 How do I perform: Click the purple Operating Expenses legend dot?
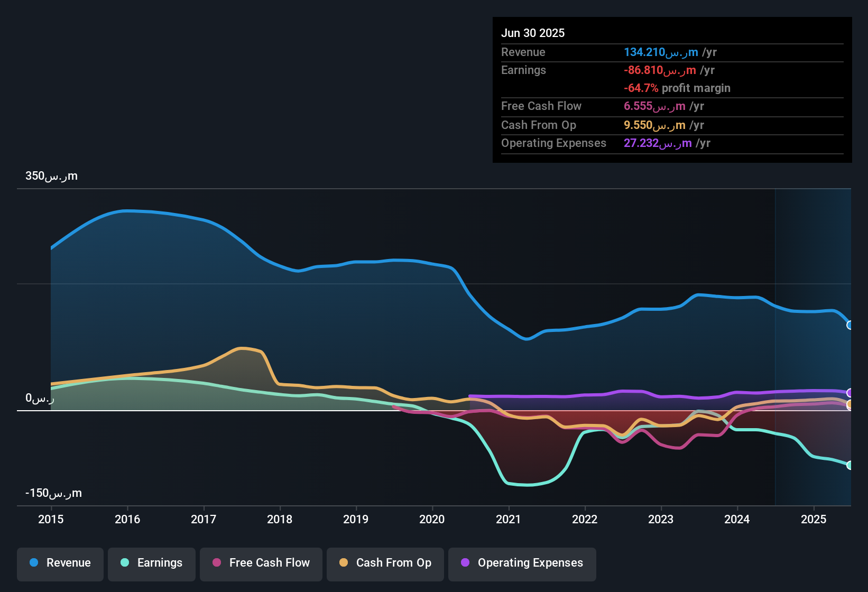click(x=466, y=563)
